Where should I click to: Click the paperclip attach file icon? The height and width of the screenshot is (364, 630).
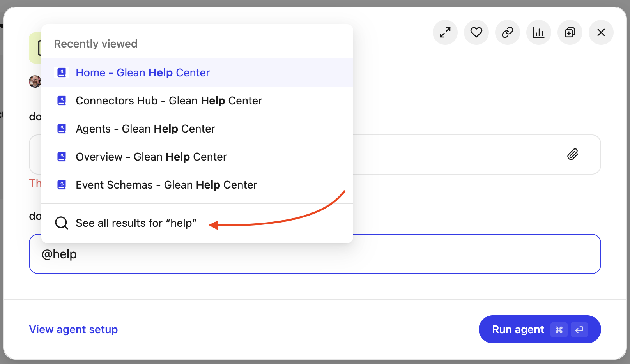point(573,154)
